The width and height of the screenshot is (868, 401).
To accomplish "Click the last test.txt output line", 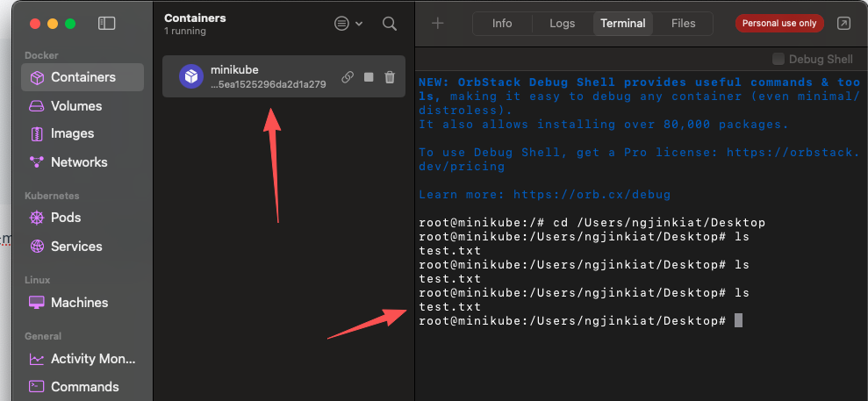I will point(450,306).
